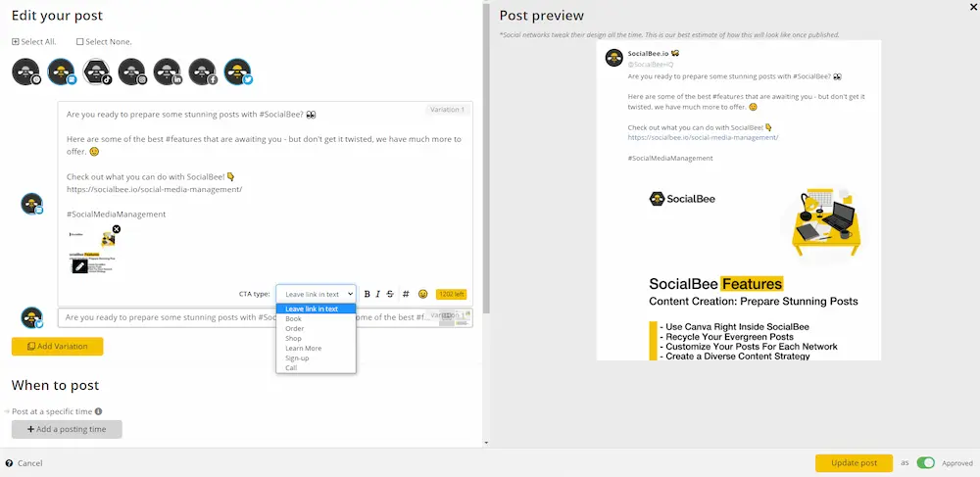
Task: Open socialbee.io link in post preview
Action: (x=703, y=137)
